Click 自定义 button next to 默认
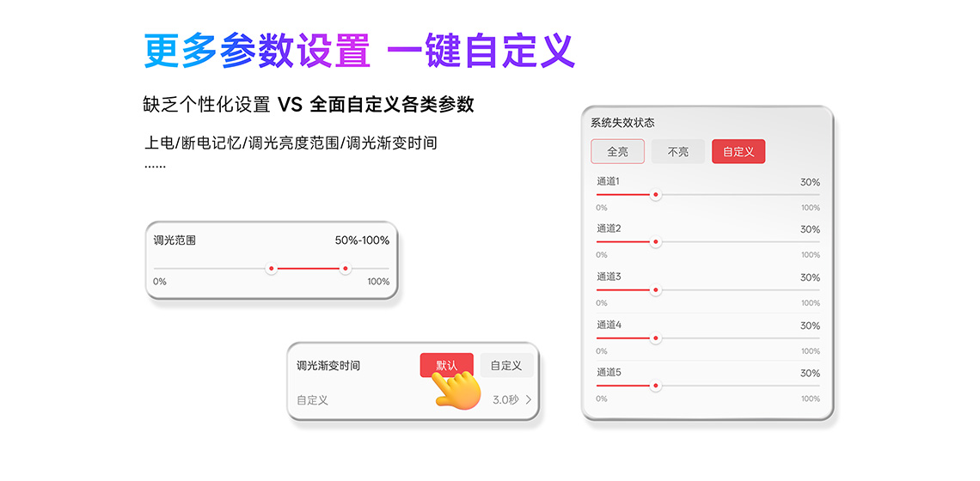Screen dimensions: 980x481 506,365
